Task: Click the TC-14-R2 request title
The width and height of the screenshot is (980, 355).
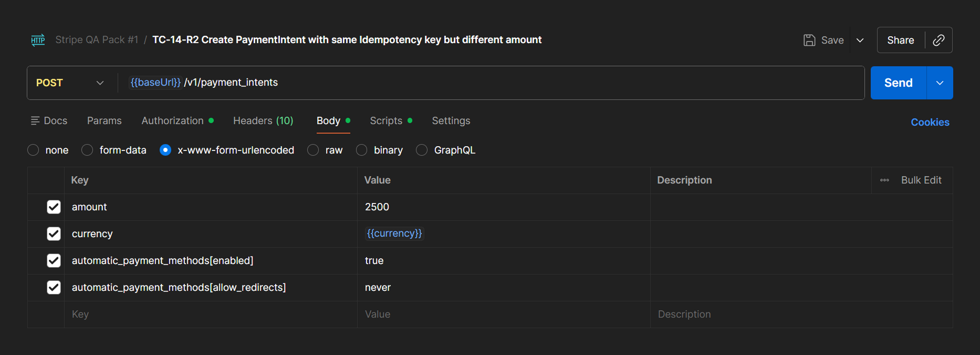Action: [x=347, y=39]
